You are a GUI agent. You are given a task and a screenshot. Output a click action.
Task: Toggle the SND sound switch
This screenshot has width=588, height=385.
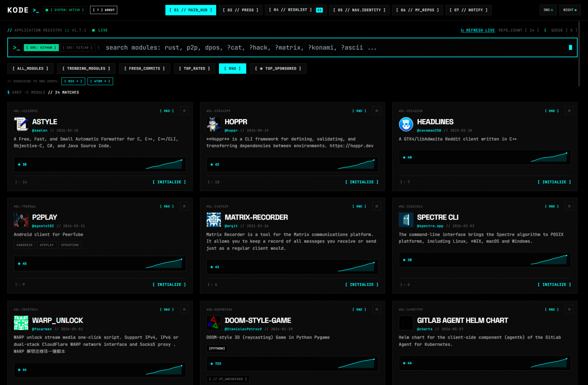coord(548,10)
